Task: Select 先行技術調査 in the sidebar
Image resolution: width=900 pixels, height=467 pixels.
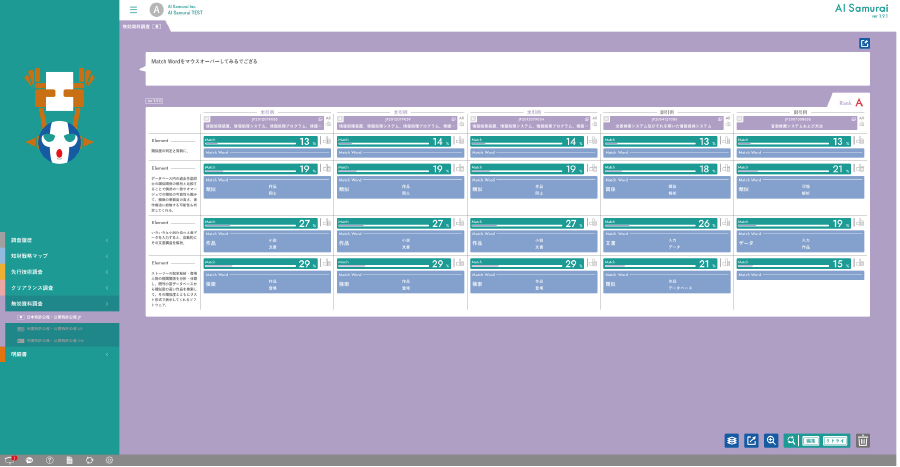Action: pyautogui.click(x=60, y=271)
